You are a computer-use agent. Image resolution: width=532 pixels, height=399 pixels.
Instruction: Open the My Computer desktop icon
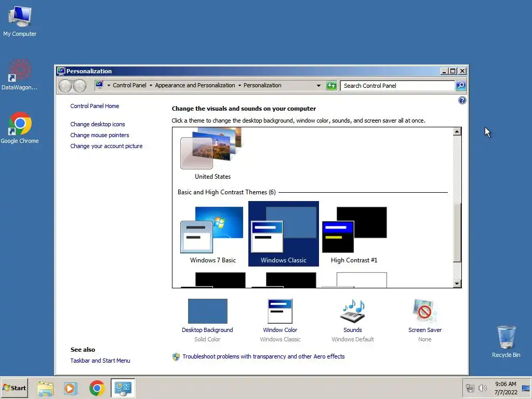click(20, 21)
